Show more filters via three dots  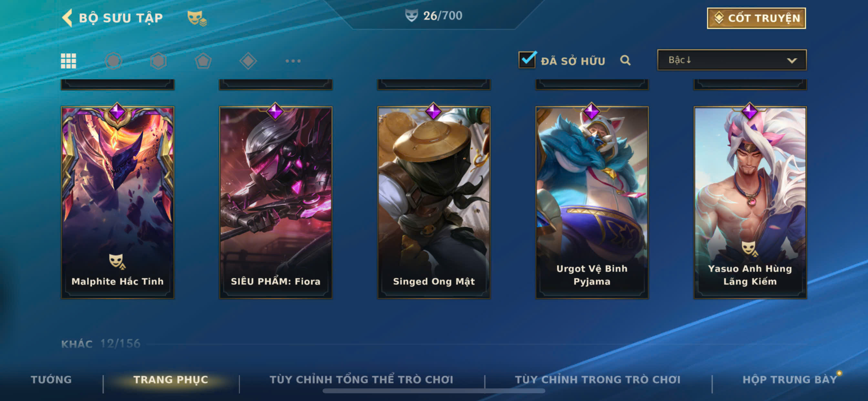293,61
